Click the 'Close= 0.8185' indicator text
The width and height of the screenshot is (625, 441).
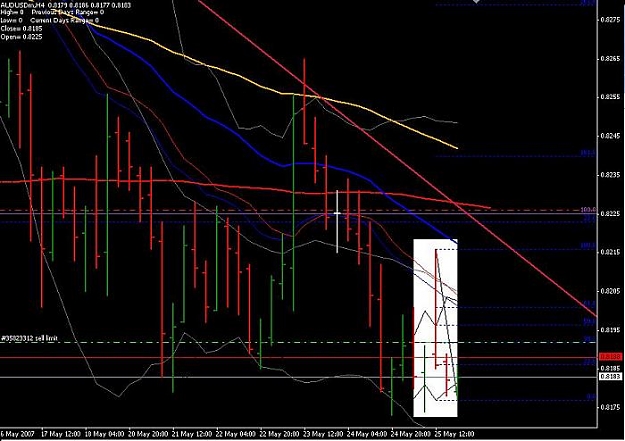[x=22, y=29]
